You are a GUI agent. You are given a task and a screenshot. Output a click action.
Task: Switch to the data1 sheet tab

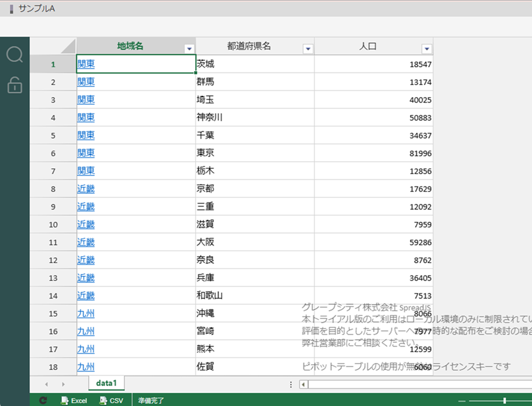[x=107, y=384]
